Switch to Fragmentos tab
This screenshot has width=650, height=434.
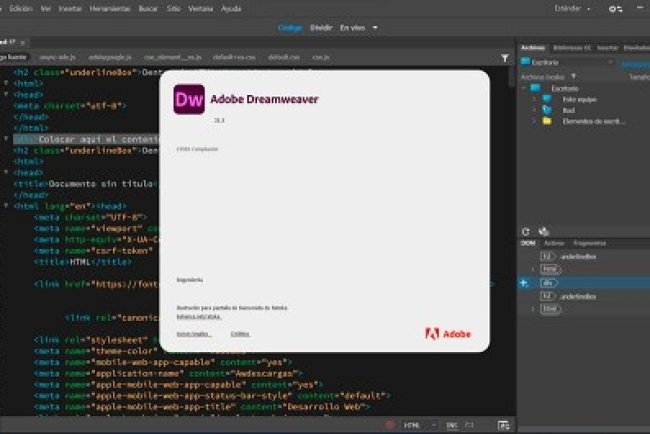[589, 243]
